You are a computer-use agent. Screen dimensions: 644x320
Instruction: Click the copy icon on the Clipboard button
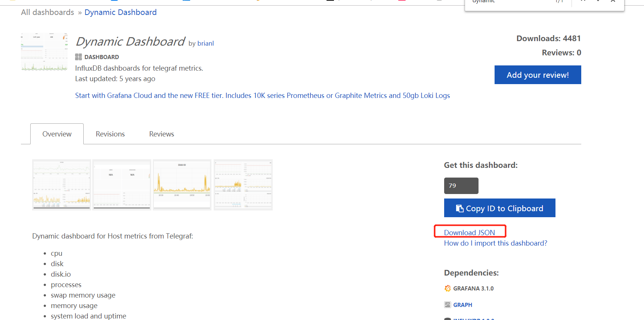pyautogui.click(x=459, y=209)
